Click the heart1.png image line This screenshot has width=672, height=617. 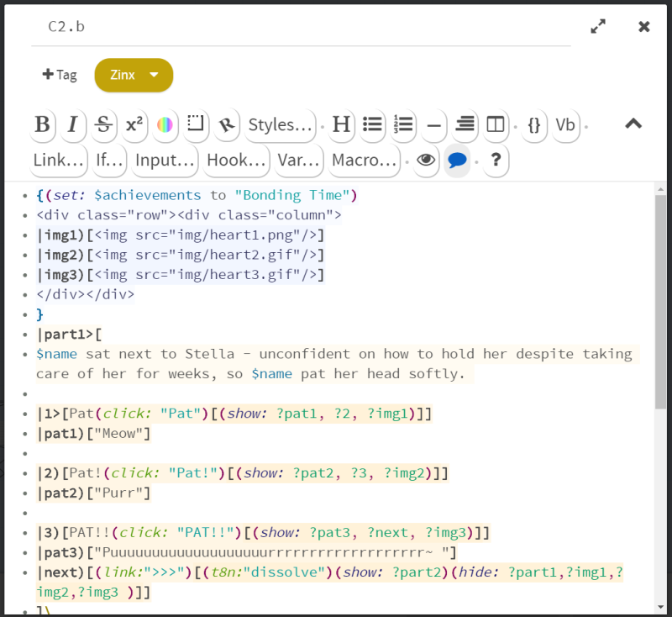point(181,235)
